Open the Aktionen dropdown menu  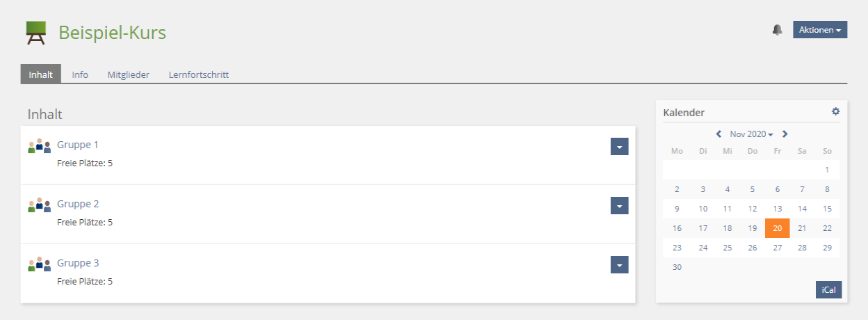[x=820, y=30]
